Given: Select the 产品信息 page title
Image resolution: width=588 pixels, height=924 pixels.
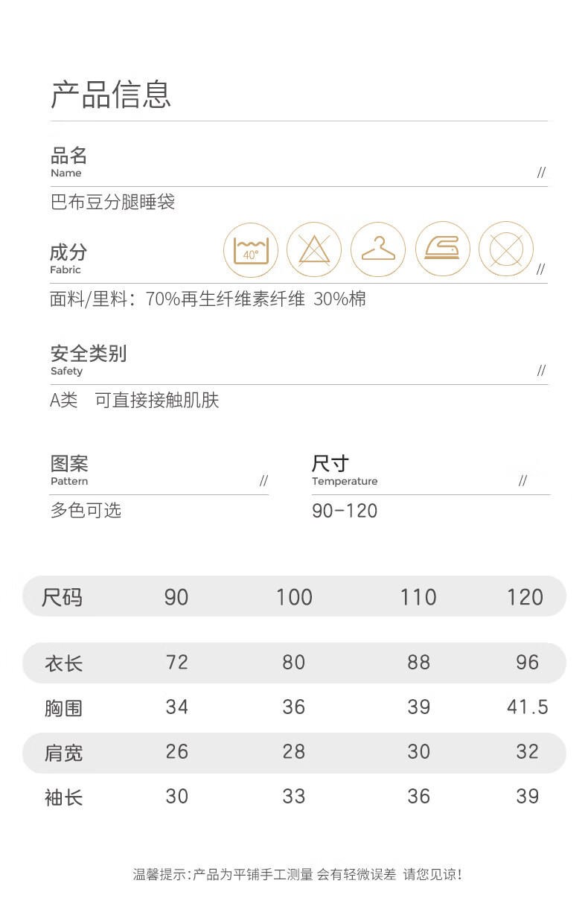Looking at the screenshot, I should pos(111,95).
